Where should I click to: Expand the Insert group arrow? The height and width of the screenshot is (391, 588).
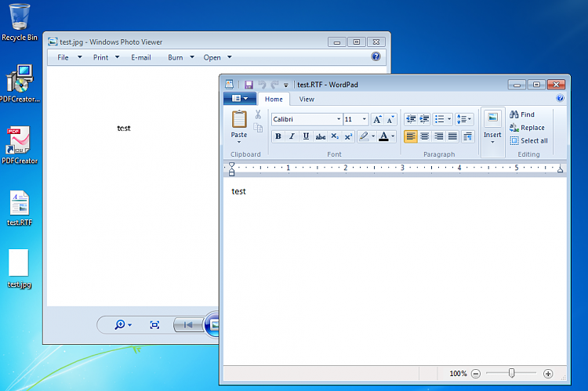492,142
